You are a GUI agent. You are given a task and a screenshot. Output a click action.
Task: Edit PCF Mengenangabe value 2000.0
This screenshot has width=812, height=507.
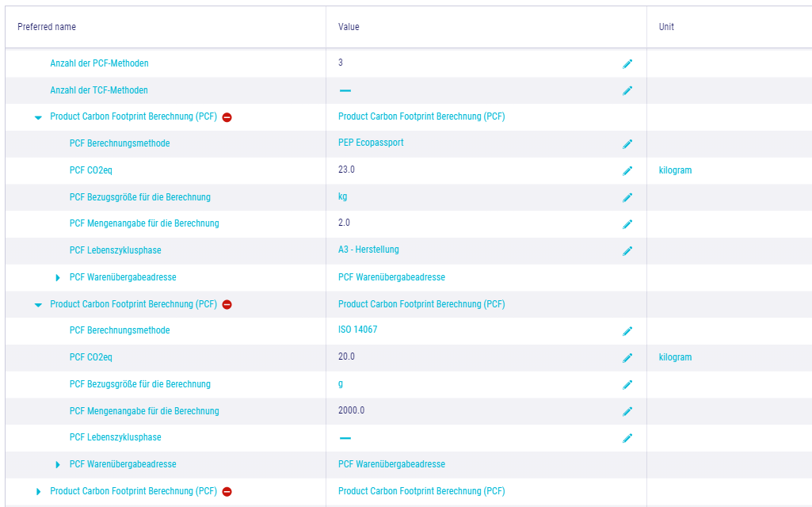coord(627,411)
